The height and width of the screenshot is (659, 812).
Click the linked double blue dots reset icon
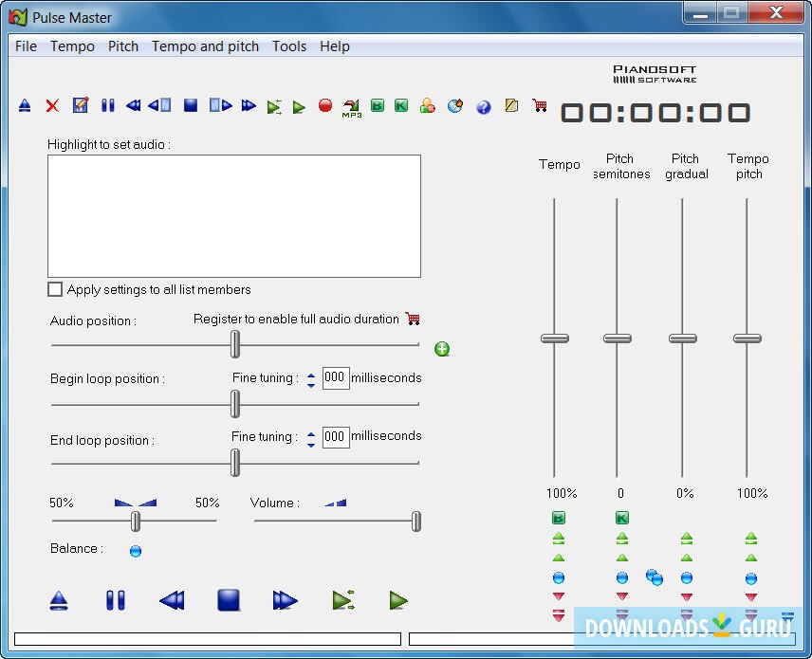(x=655, y=577)
